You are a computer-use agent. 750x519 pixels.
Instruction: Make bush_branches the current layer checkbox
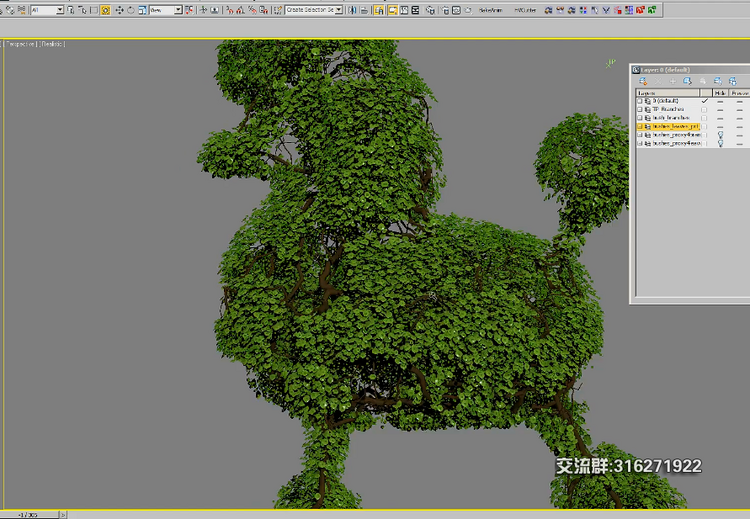[704, 118]
